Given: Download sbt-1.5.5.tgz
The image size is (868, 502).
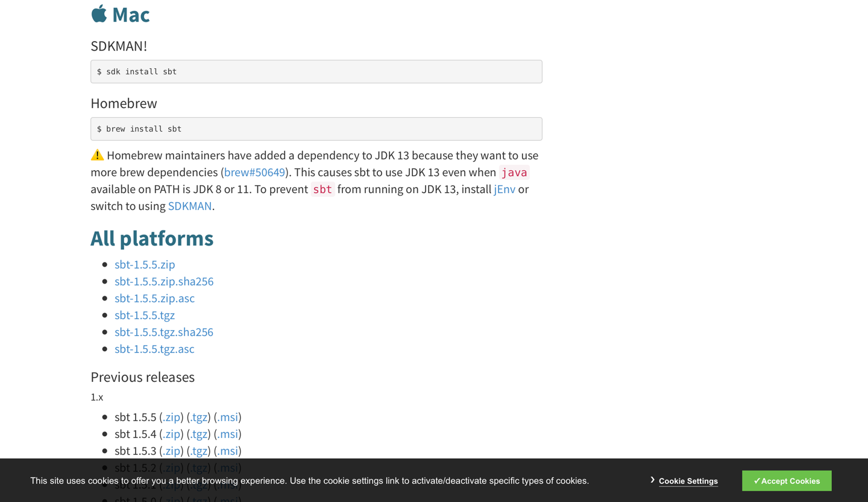Looking at the screenshot, I should point(145,315).
